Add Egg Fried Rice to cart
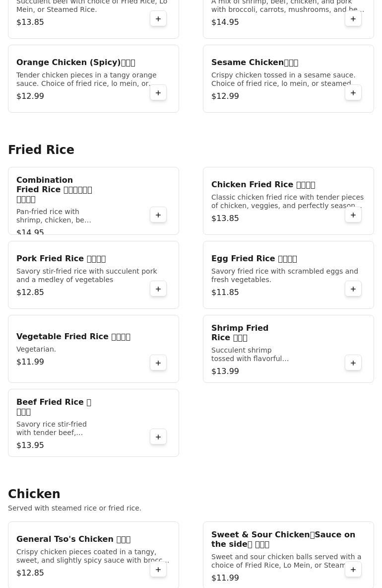The image size is (382, 588). pyautogui.click(x=353, y=289)
